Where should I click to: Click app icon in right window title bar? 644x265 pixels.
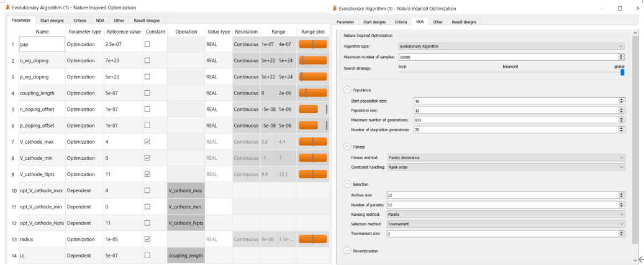point(335,8)
